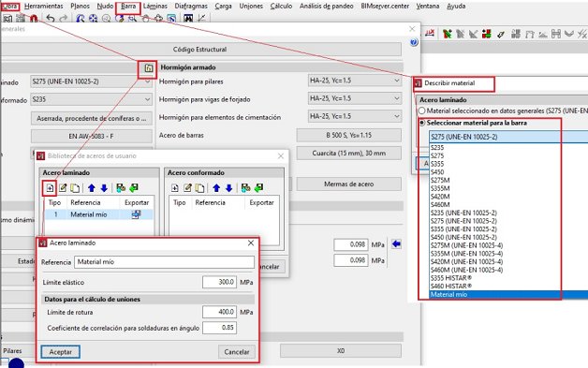Viewport: 588px width, 368px height.
Task: Open the Análisis de pandeo menu
Action: [326, 7]
